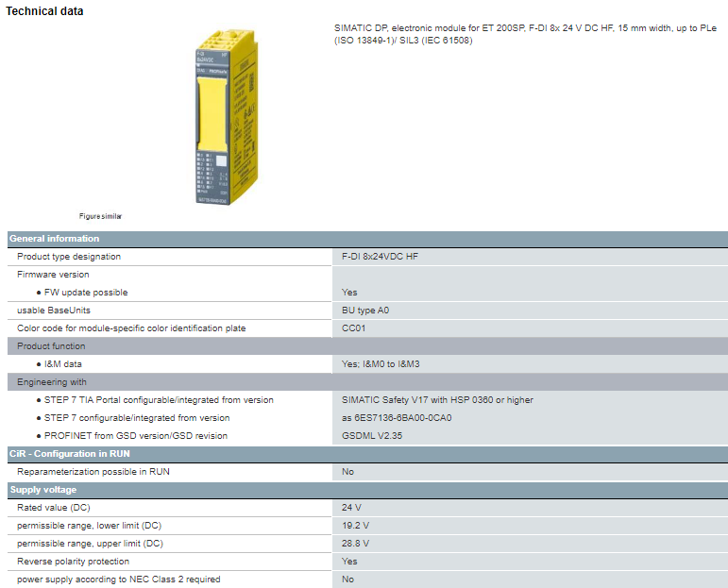Click the FW update possible entry

(x=86, y=293)
